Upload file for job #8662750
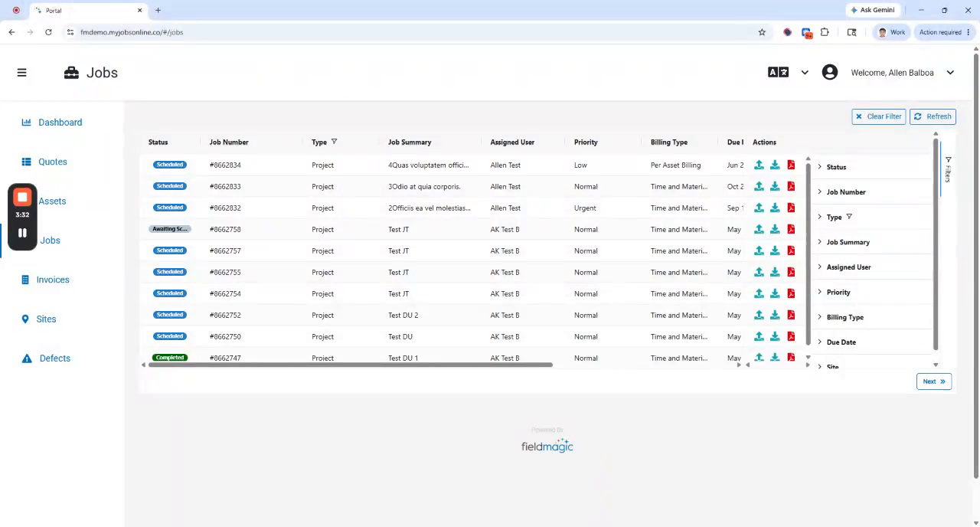980x527 pixels. point(759,336)
